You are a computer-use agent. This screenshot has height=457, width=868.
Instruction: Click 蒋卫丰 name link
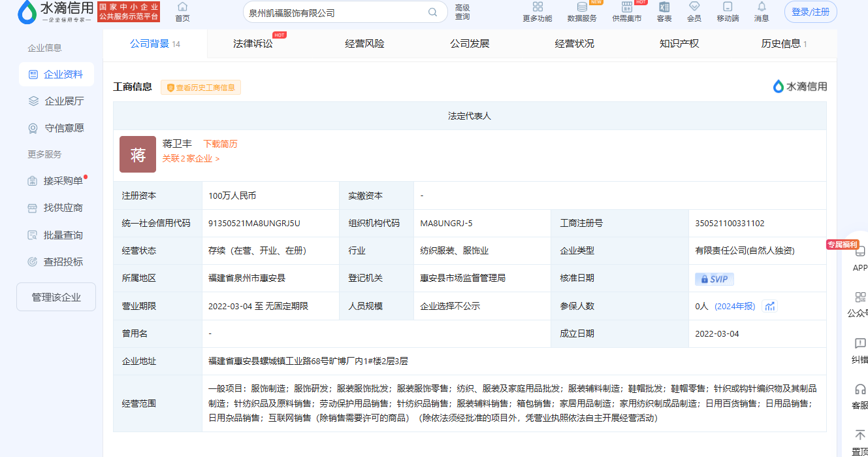pyautogui.click(x=177, y=144)
